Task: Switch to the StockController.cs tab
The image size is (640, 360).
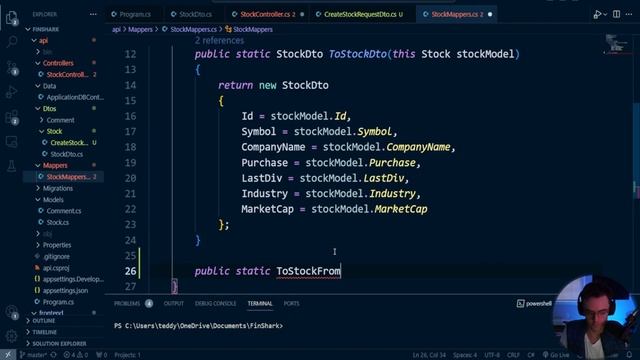Action: point(268,14)
